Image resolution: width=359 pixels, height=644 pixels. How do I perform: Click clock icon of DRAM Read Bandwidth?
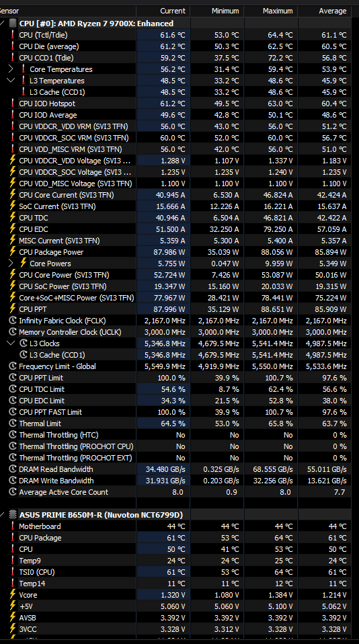pos(13,469)
